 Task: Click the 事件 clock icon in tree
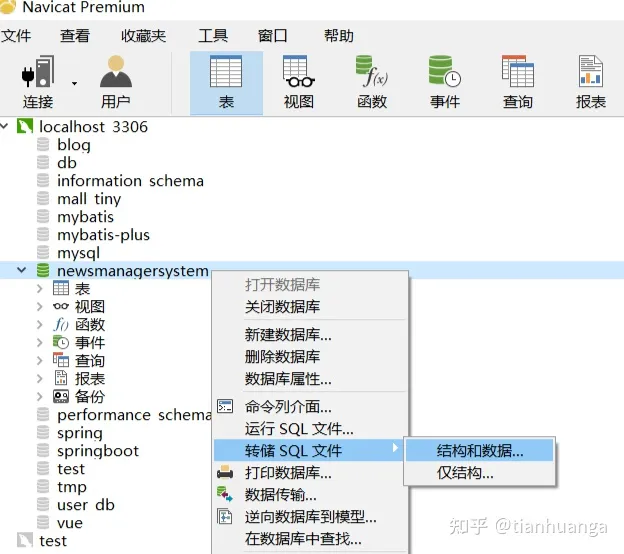point(61,342)
